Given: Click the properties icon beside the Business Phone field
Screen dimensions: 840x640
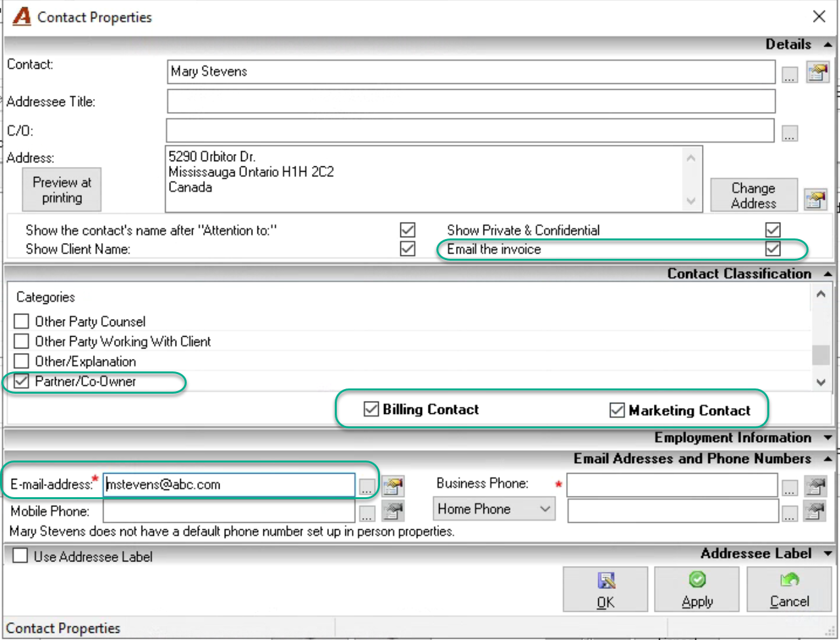Looking at the screenshot, I should coord(816,486).
